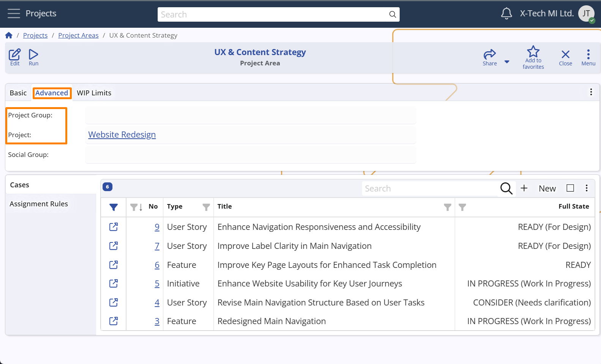Toggle the Type column filter

206,207
